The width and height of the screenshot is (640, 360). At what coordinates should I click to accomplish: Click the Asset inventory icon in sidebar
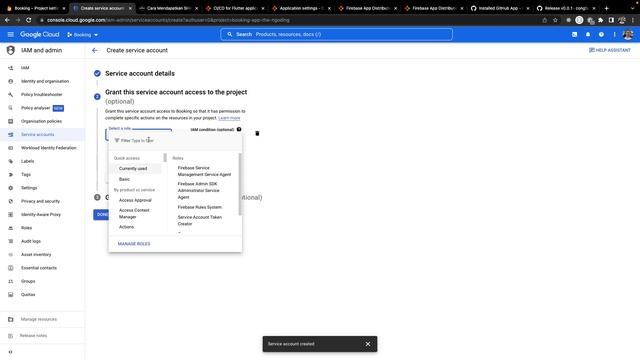(11, 254)
